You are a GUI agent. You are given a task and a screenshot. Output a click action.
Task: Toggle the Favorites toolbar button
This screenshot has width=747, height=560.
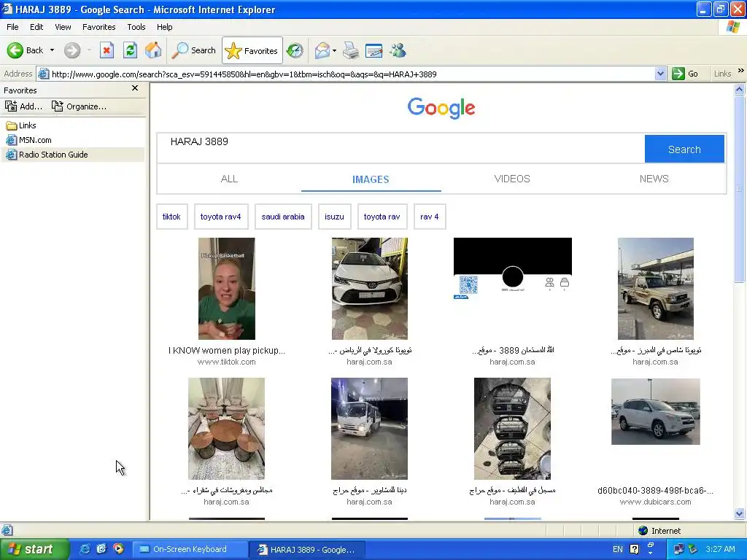[252, 50]
